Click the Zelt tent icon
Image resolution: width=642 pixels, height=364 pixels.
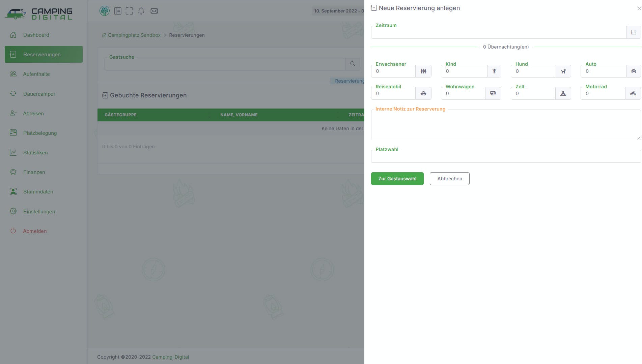click(563, 93)
